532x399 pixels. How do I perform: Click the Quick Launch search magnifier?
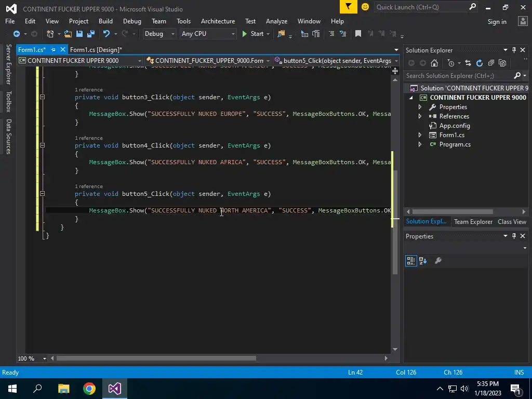[472, 7]
